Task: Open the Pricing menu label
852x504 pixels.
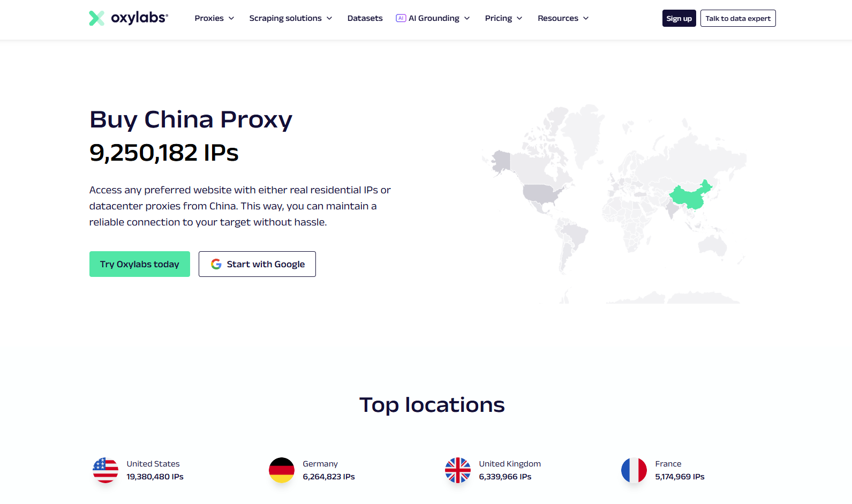Action: pyautogui.click(x=499, y=18)
